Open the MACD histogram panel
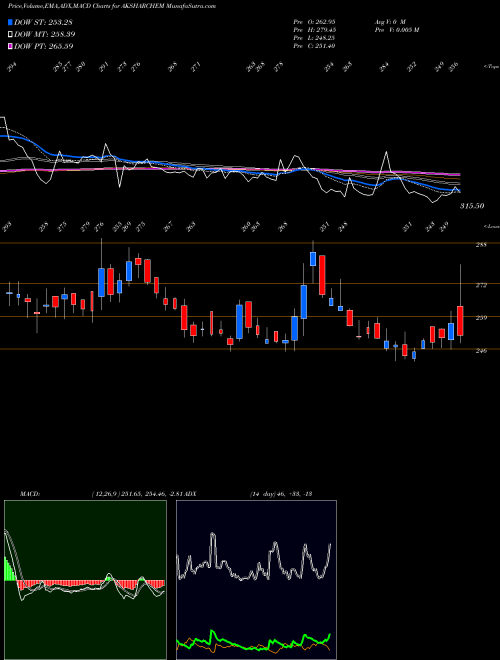The image size is (500, 660). pos(85,580)
